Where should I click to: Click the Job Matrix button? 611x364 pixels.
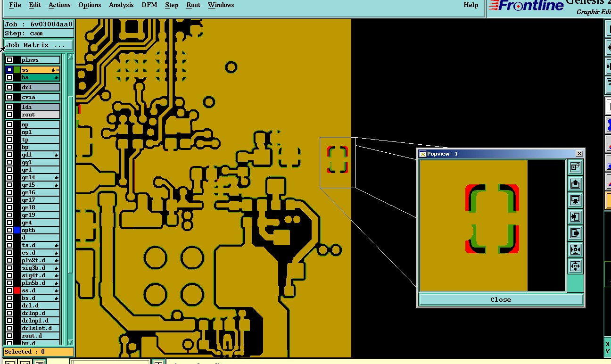39,45
